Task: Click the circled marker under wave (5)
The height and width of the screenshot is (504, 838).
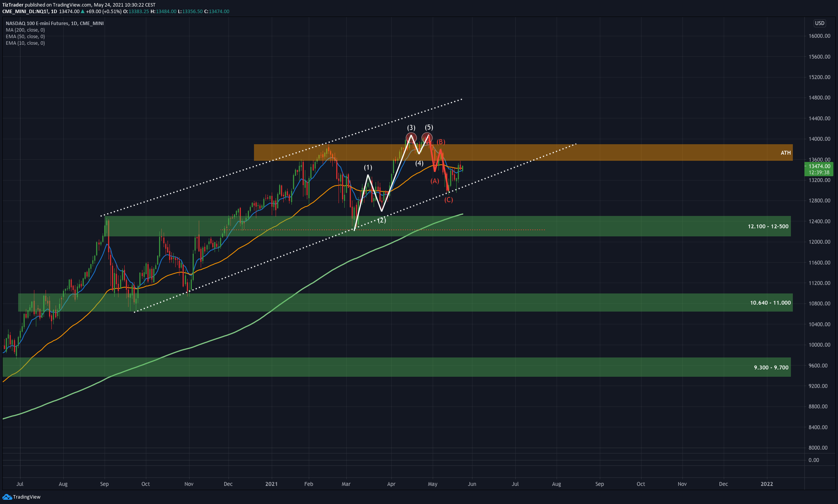Action: click(427, 137)
